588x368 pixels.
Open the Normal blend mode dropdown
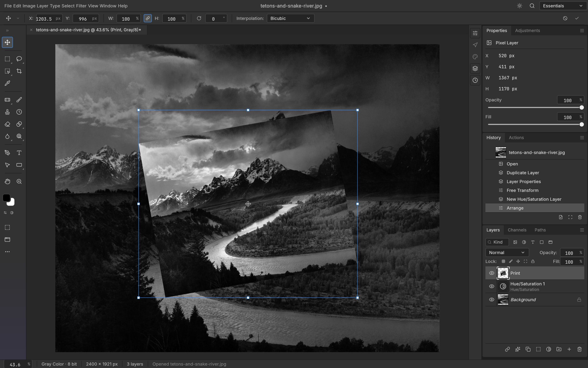(507, 252)
